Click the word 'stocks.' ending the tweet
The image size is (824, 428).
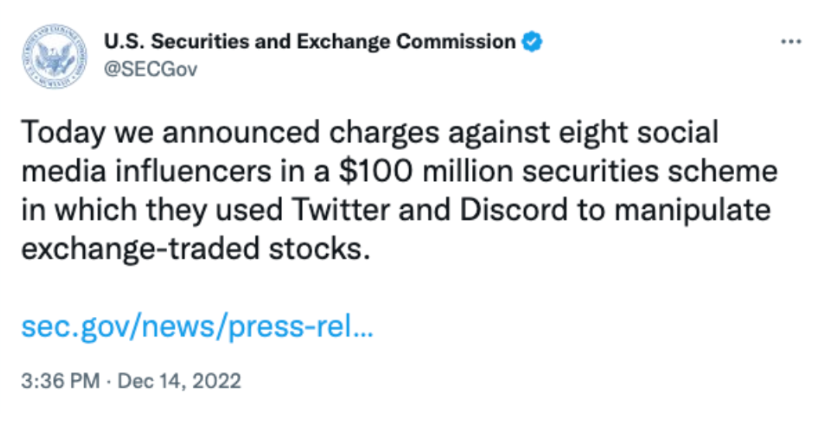tap(320, 248)
